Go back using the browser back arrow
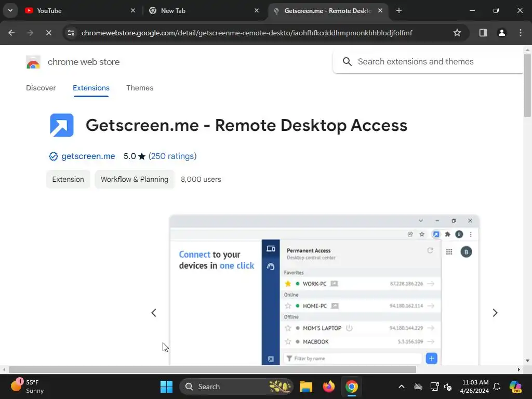 (11, 33)
